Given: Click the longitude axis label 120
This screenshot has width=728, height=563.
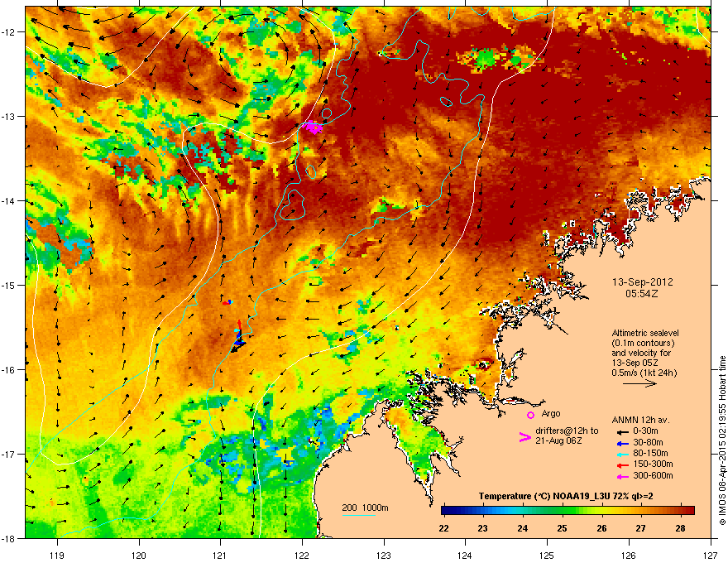Looking at the screenshot, I should [x=139, y=555].
